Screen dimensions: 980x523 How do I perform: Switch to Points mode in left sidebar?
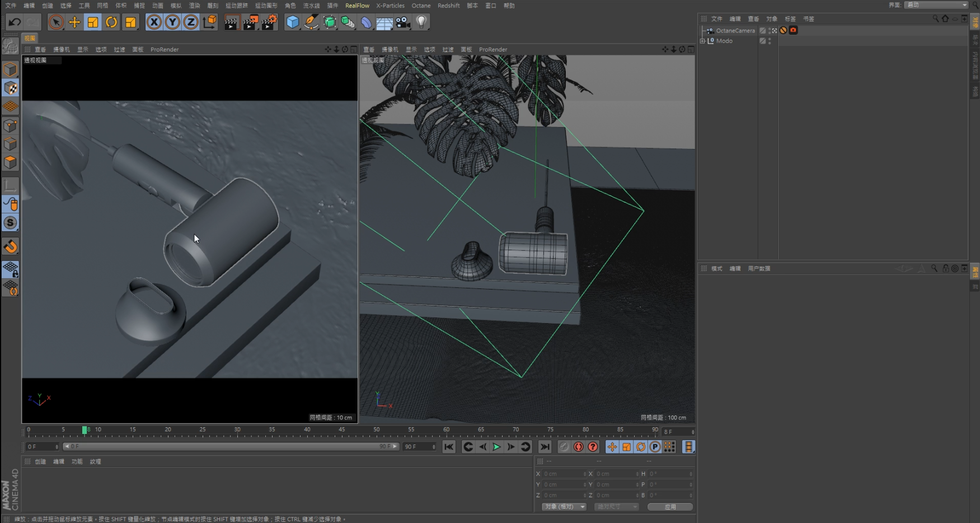tap(10, 125)
